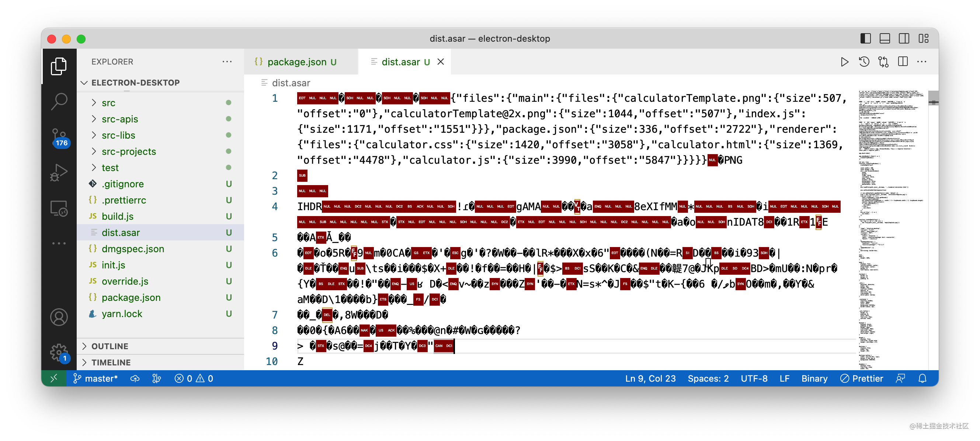Toggle bottom panel visibility
Viewport: 980px width, 441px height.
(885, 38)
